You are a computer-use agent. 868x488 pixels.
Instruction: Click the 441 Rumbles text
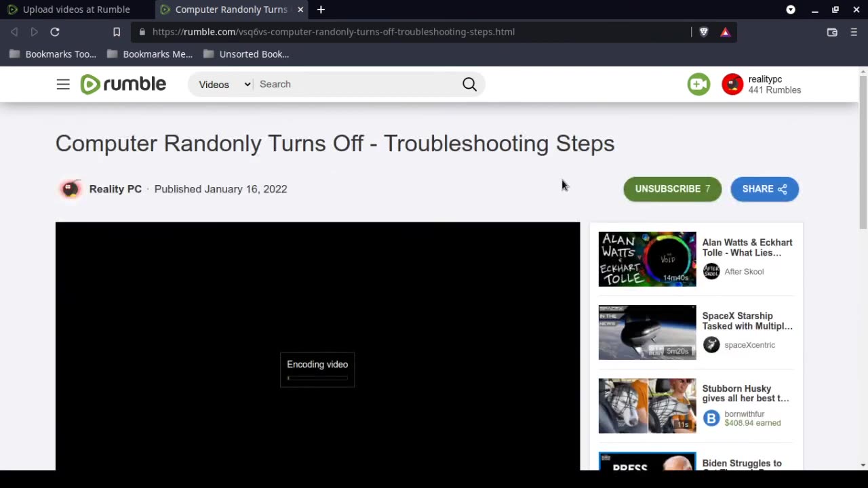pos(774,90)
